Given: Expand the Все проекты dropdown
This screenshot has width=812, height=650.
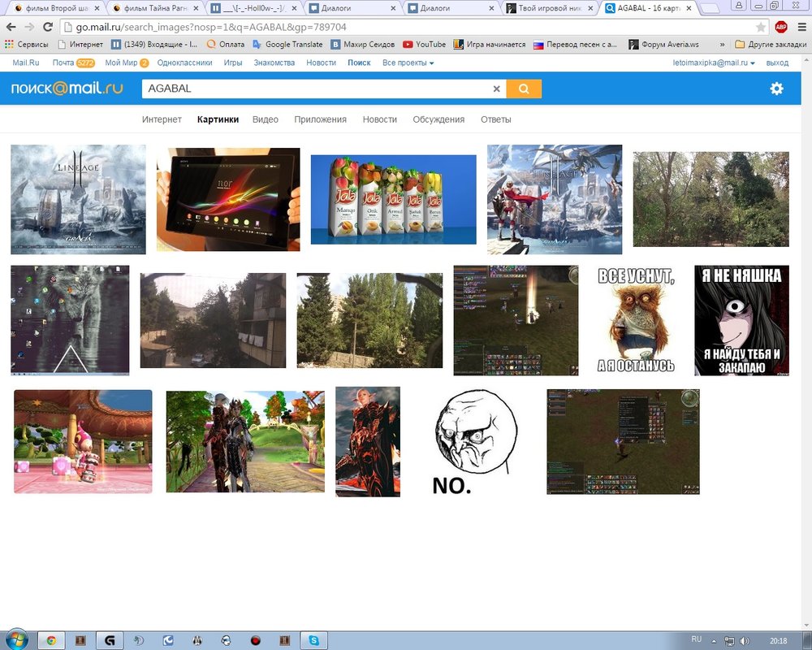Looking at the screenshot, I should pos(408,63).
